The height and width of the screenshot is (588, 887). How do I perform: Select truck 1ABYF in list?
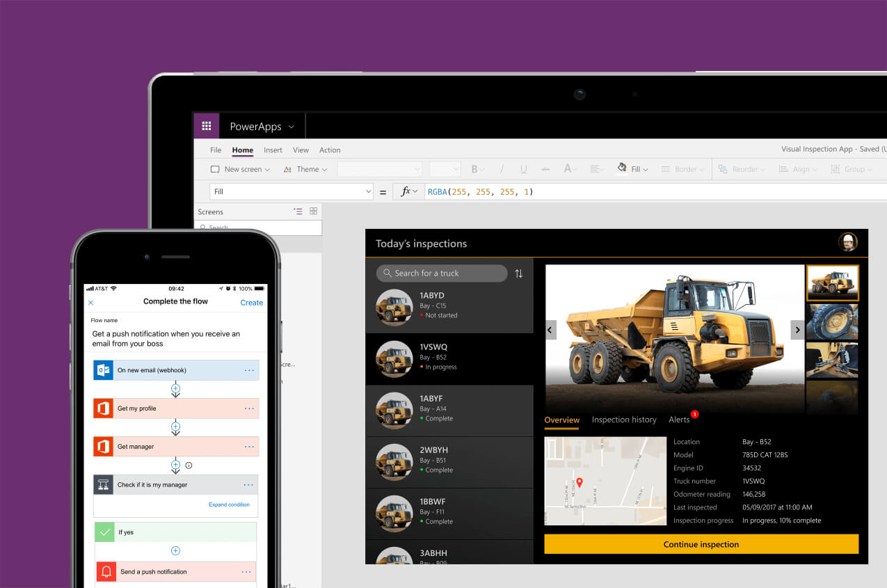[x=449, y=411]
